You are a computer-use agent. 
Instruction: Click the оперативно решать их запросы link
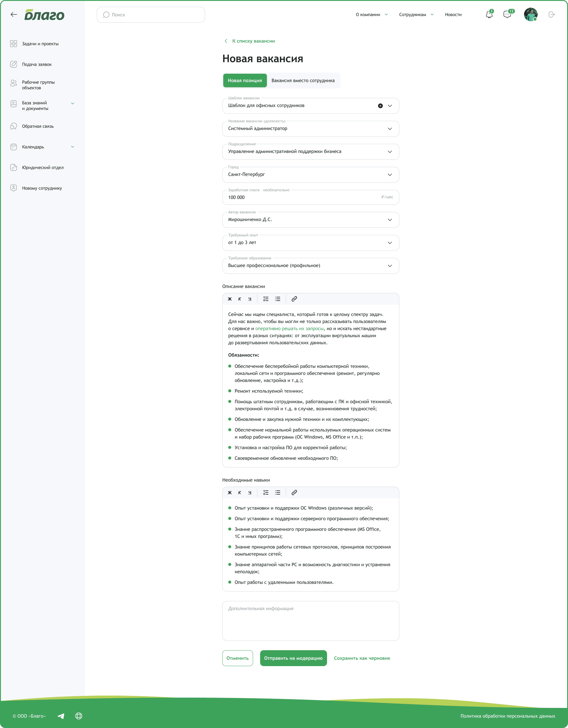pyautogui.click(x=290, y=329)
